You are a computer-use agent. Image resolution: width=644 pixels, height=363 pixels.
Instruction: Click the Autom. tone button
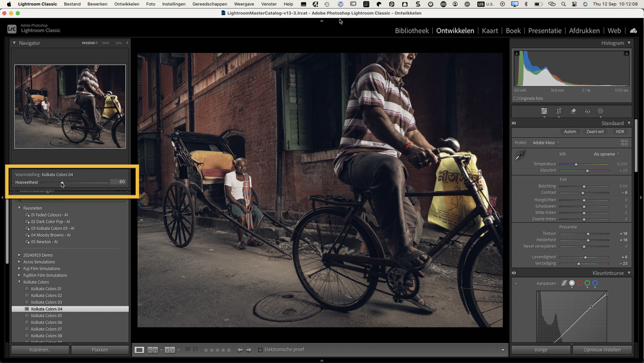tap(570, 132)
